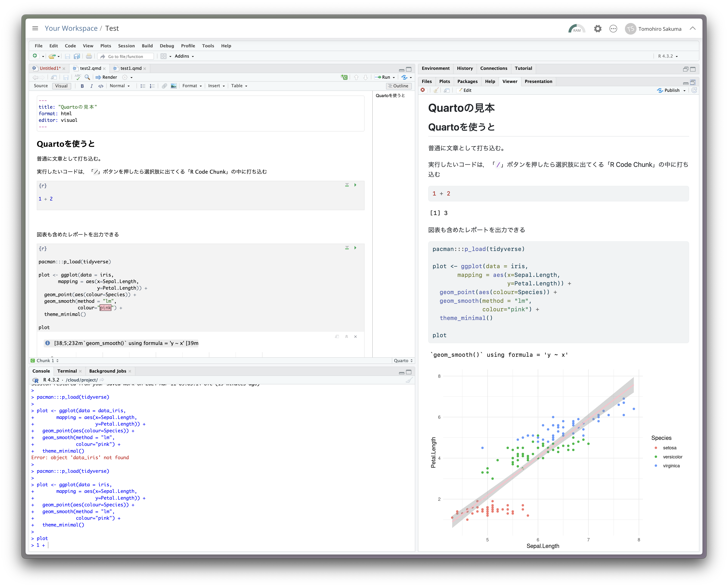Click the bulleted list icon
This screenshot has width=728, height=587.
click(x=143, y=86)
